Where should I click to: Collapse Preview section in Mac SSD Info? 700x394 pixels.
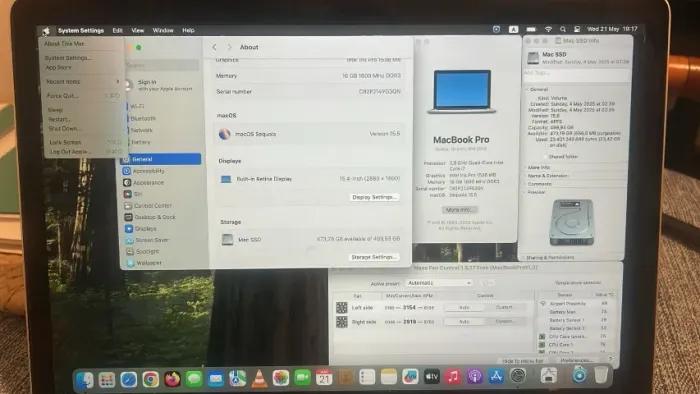tap(525, 192)
